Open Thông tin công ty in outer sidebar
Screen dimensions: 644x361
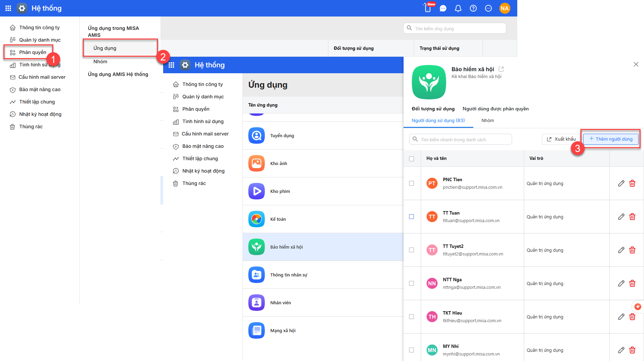[x=39, y=28]
